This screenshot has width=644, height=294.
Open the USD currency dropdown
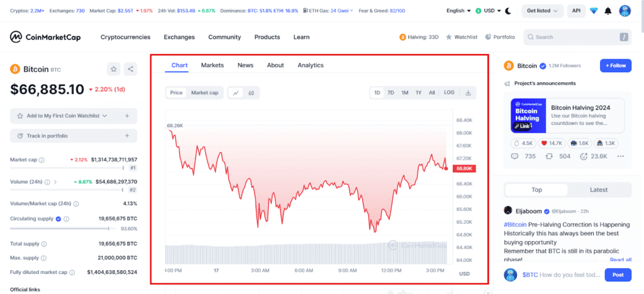pos(488,11)
